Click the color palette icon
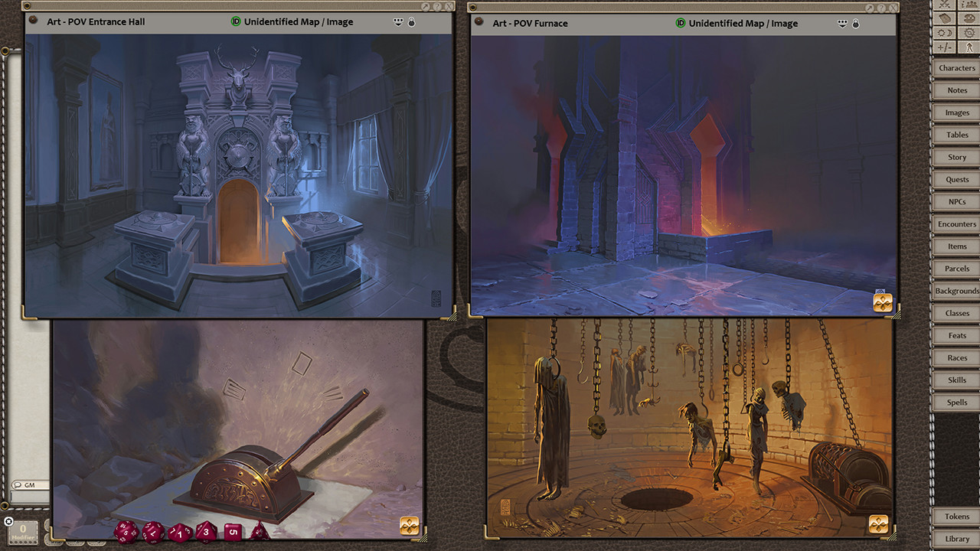The image size is (980, 551). (x=969, y=18)
